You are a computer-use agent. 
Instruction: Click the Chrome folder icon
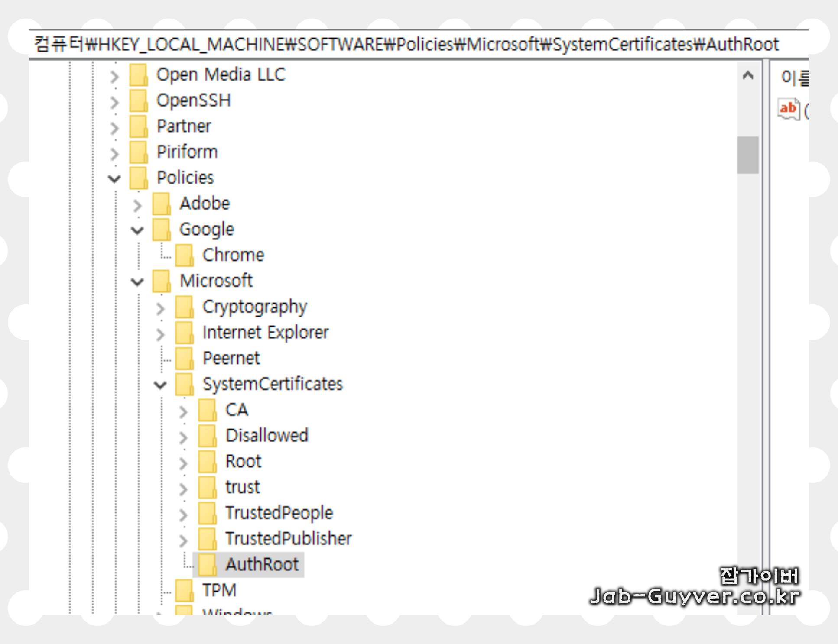[x=184, y=255]
